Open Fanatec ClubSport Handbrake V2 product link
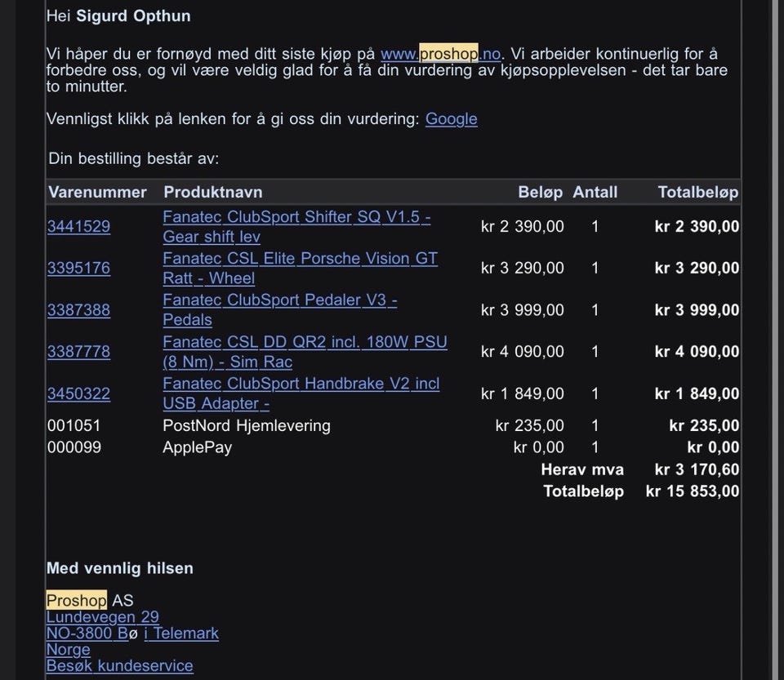Image resolution: width=784 pixels, height=680 pixels. (301, 393)
